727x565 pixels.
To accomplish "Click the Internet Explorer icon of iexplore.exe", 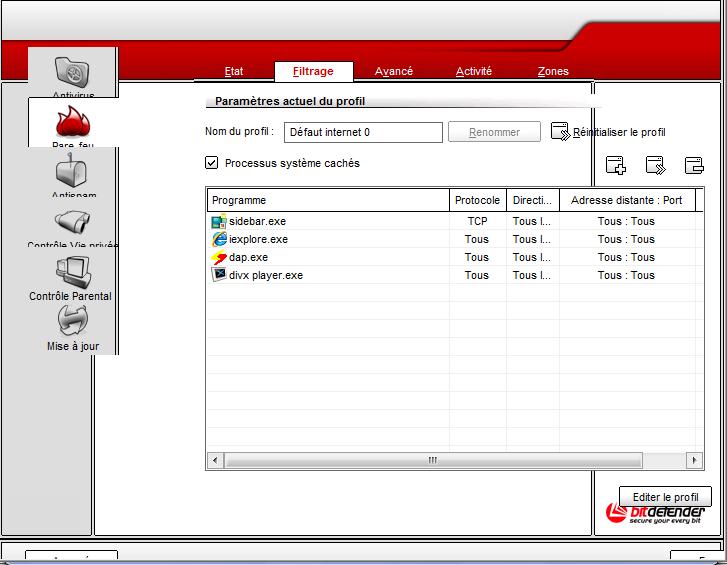I will coord(219,239).
